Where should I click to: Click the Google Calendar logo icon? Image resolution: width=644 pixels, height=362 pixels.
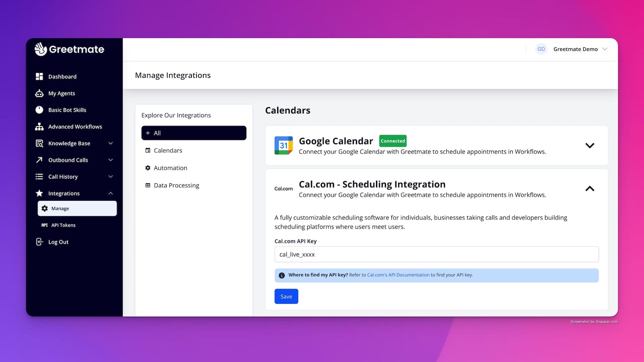point(283,145)
